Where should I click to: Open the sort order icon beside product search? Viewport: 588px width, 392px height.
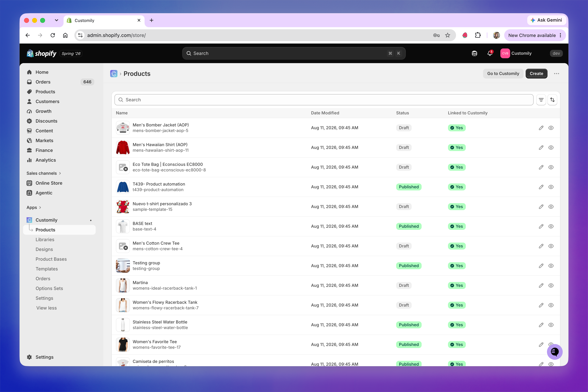pyautogui.click(x=552, y=100)
